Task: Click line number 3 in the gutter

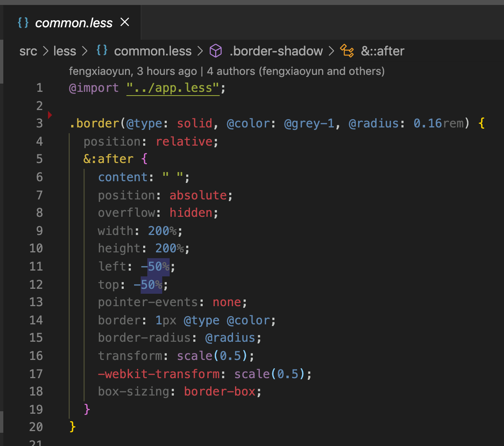Action: pos(39,123)
